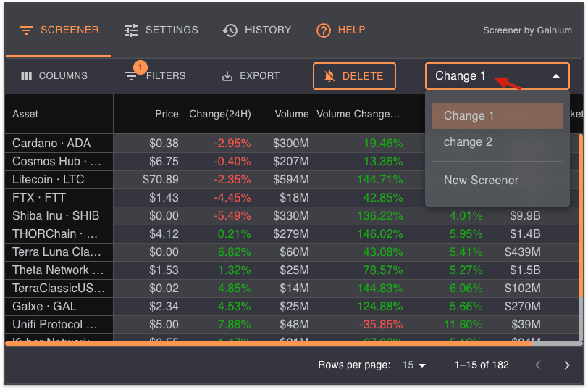This screenshot has height=390, width=588.
Task: Sort by the Change(24H) column header
Action: click(x=219, y=114)
